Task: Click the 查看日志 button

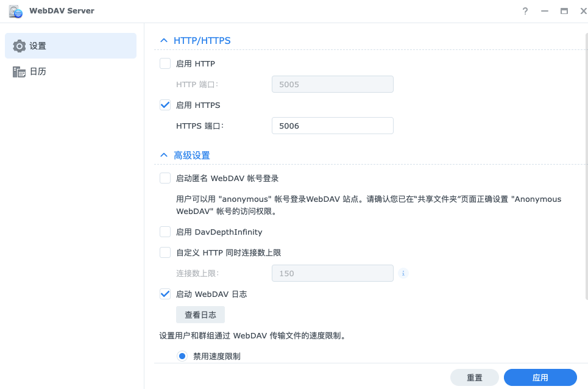Action: tap(200, 315)
